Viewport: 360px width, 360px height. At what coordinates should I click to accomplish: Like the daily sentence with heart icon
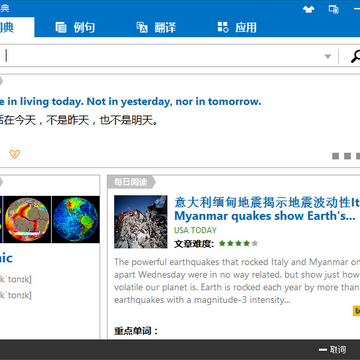point(15,154)
